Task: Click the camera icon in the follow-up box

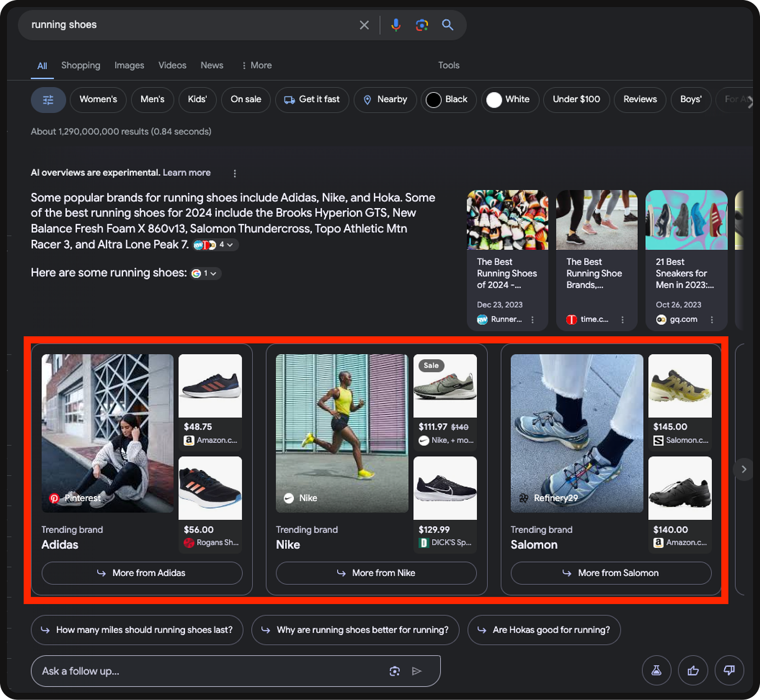Action: click(395, 671)
